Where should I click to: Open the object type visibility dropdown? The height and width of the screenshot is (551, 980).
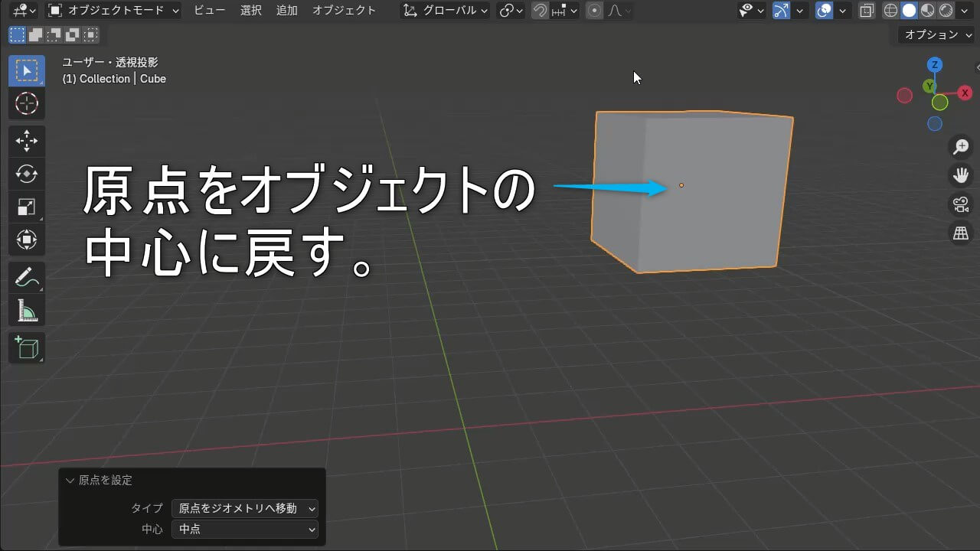pyautogui.click(x=752, y=11)
